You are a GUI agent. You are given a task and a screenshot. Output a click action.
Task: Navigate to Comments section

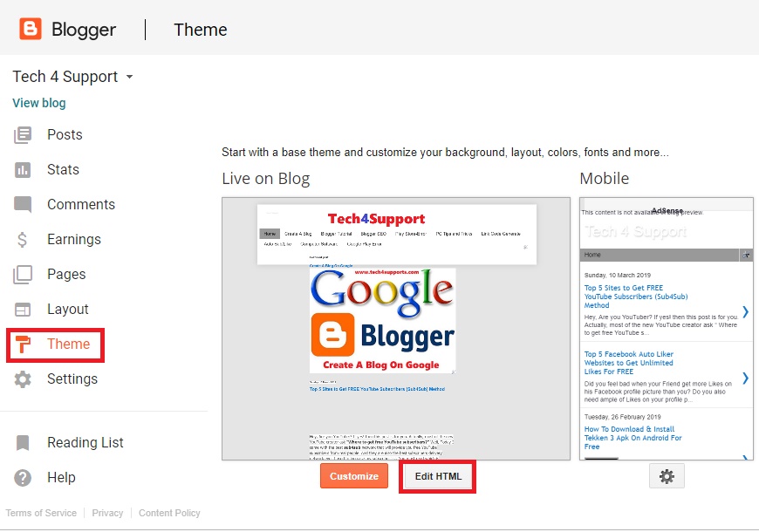[81, 204]
